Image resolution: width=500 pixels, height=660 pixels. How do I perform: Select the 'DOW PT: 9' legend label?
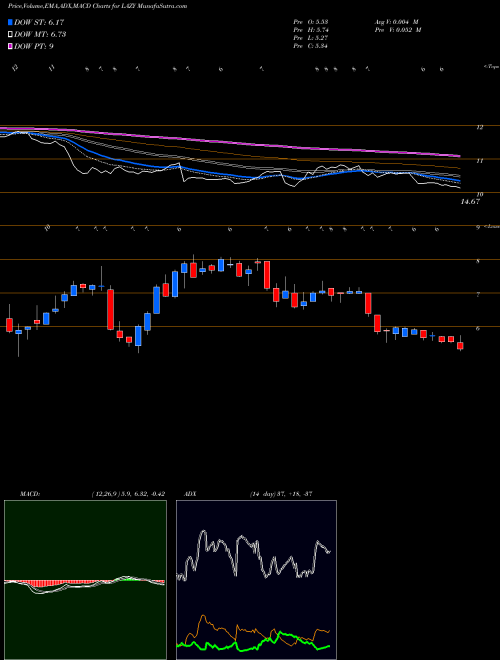[34, 46]
